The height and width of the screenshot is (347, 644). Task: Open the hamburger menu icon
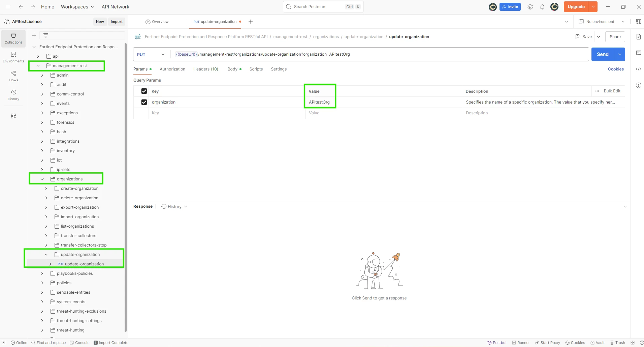click(8, 7)
